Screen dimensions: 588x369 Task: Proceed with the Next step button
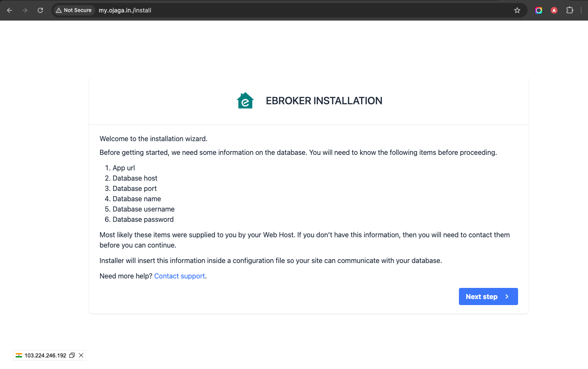coord(488,296)
